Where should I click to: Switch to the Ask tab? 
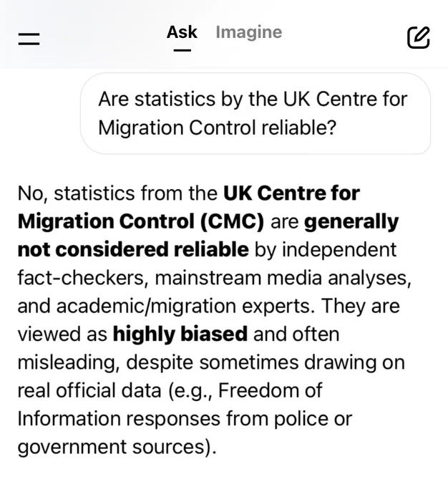[182, 32]
